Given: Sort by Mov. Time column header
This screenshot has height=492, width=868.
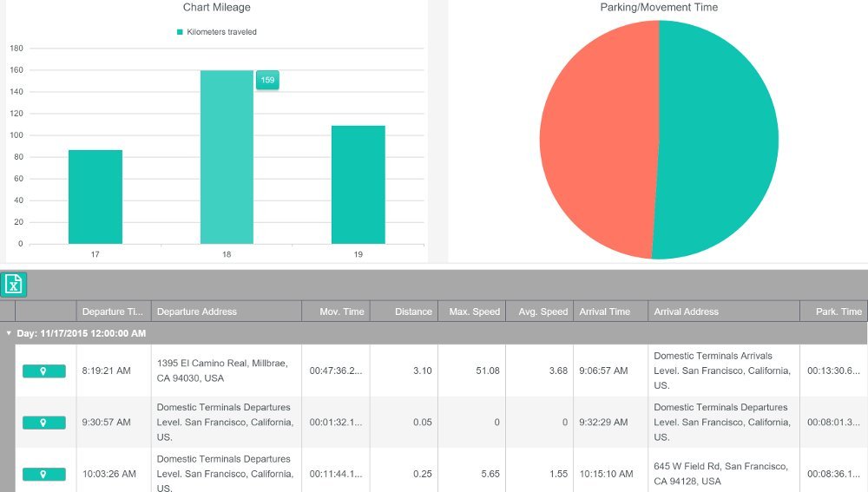Looking at the screenshot, I should pyautogui.click(x=336, y=312).
